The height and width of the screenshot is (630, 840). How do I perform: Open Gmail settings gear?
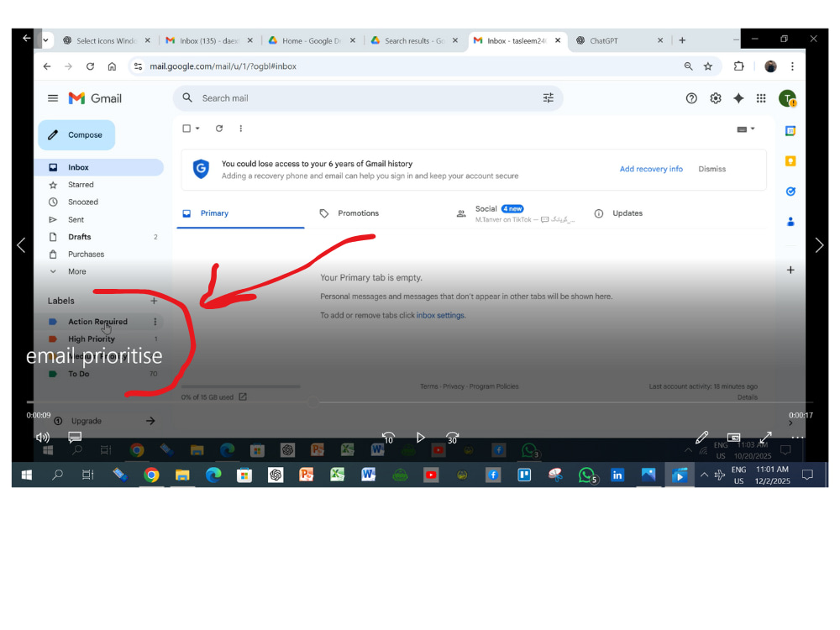click(x=715, y=98)
